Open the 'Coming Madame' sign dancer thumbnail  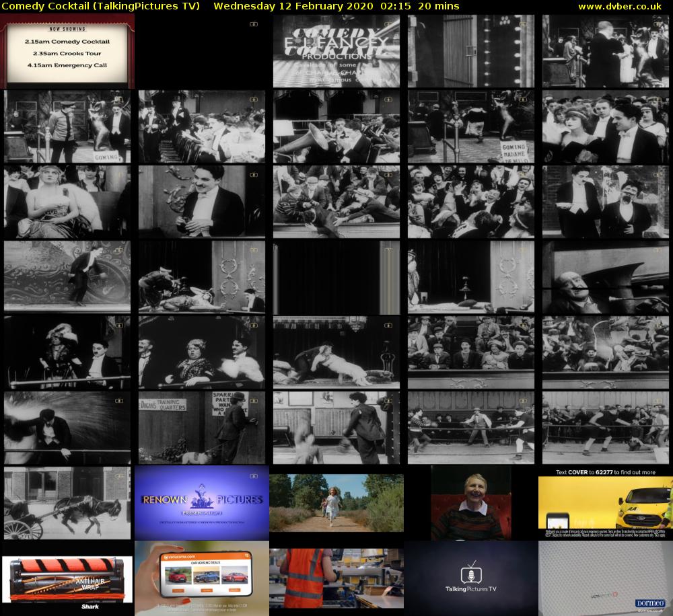pos(471,126)
